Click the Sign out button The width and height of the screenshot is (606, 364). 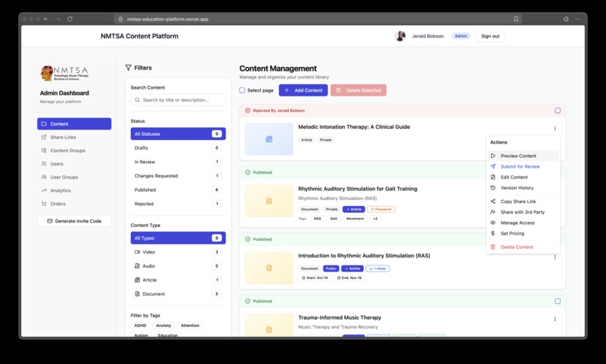click(490, 36)
